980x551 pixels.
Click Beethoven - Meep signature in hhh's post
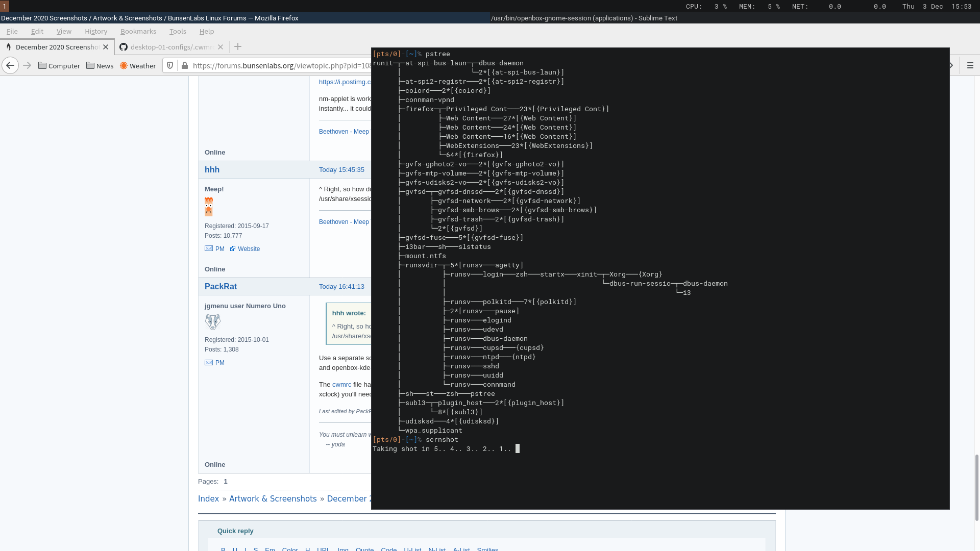(x=344, y=222)
